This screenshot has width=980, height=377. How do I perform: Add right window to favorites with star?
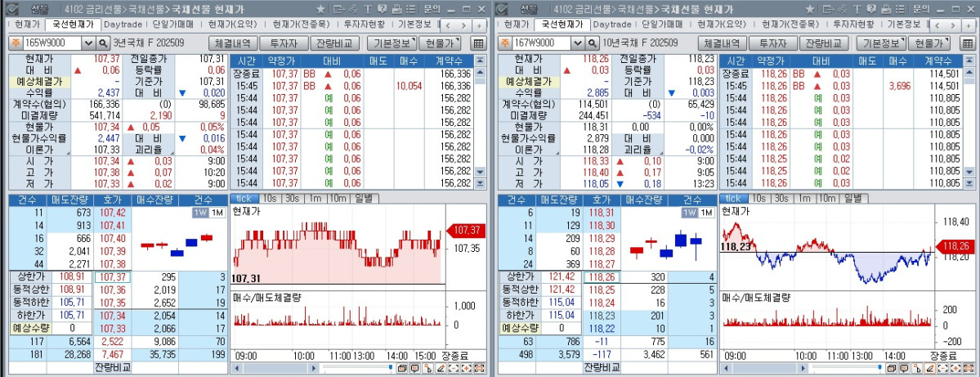pos(810,9)
